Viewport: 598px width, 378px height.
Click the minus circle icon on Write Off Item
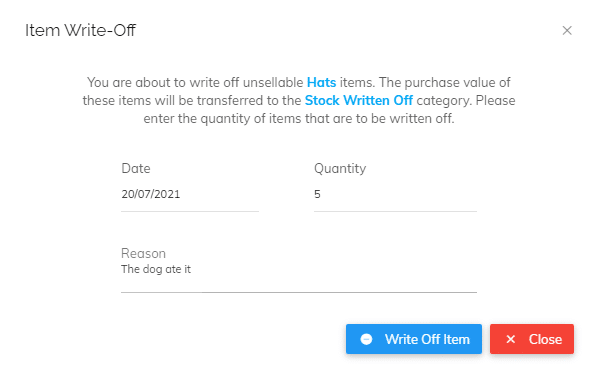[366, 339]
